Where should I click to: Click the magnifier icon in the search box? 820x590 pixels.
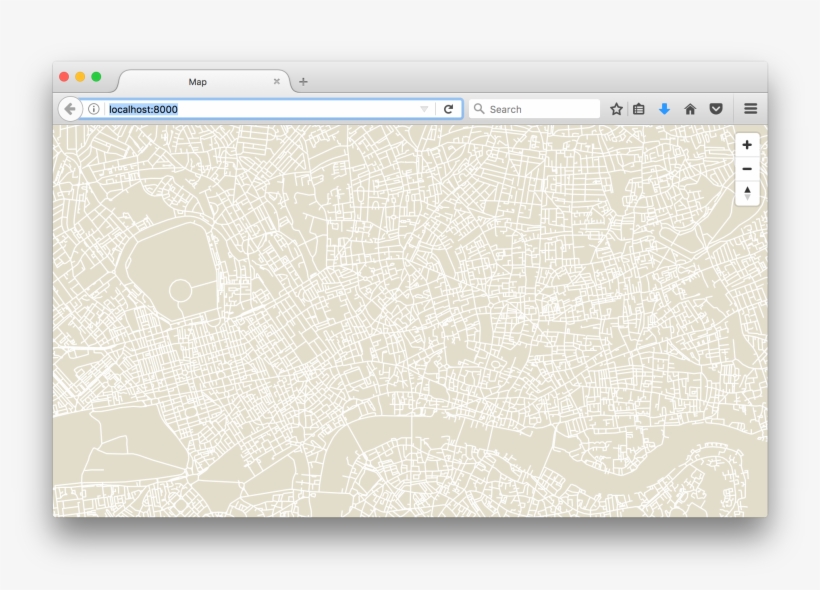480,108
